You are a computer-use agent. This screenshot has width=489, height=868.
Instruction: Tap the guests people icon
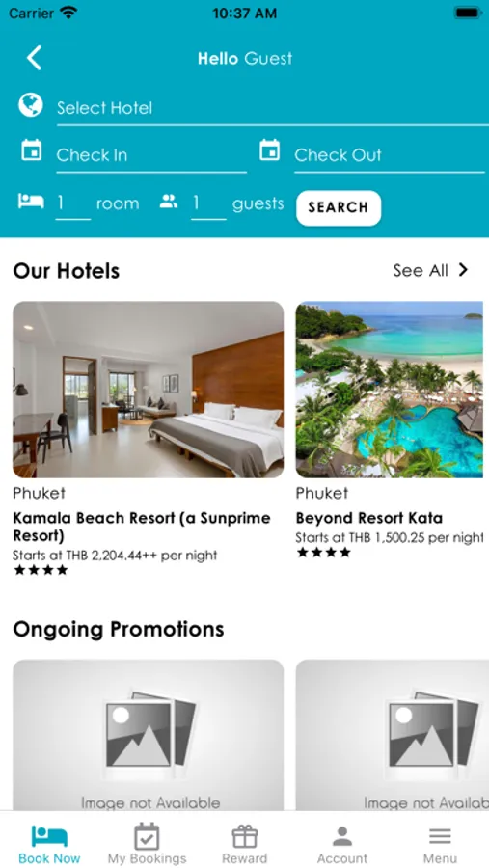[169, 202]
